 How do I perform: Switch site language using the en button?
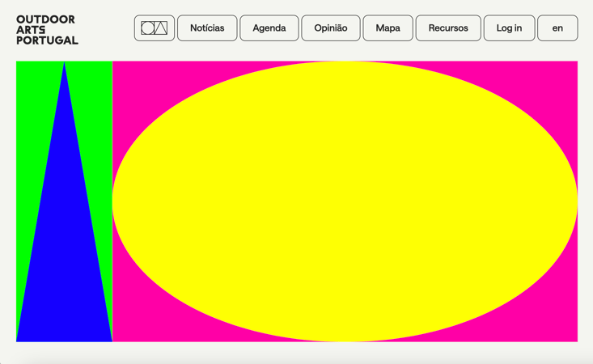[557, 28]
